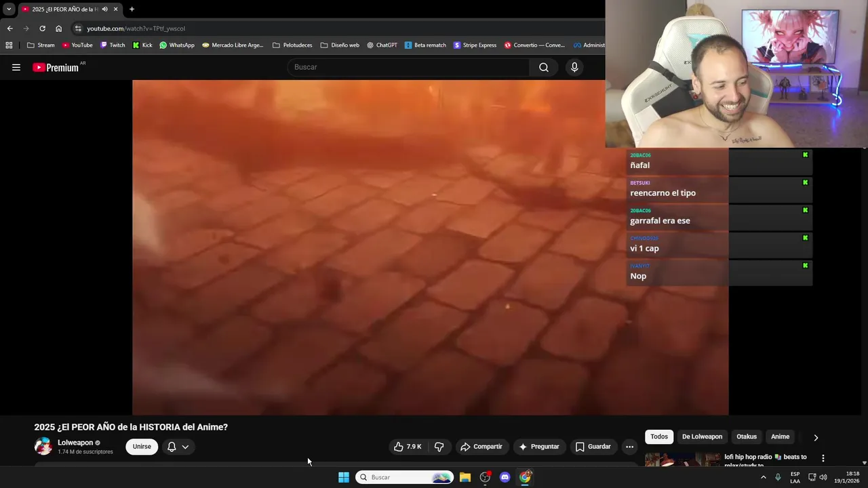868x488 pixels.
Task: Open a new browser tab
Action: (132, 9)
